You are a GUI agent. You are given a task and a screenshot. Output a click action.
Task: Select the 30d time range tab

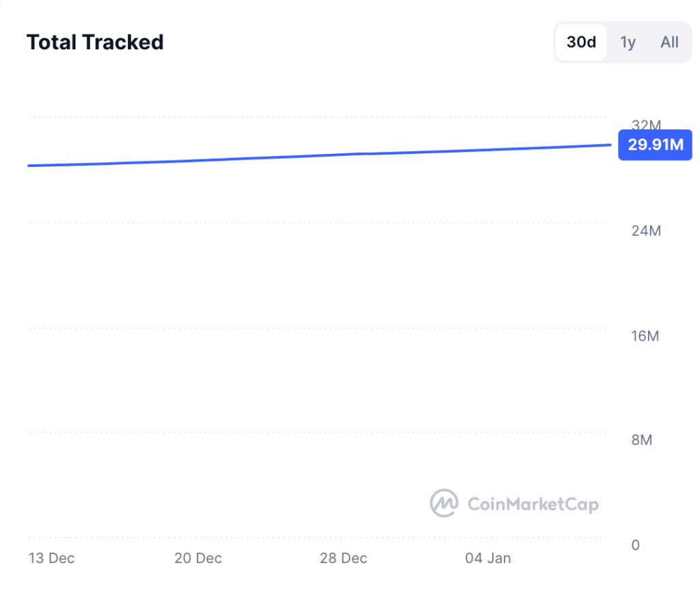581,42
